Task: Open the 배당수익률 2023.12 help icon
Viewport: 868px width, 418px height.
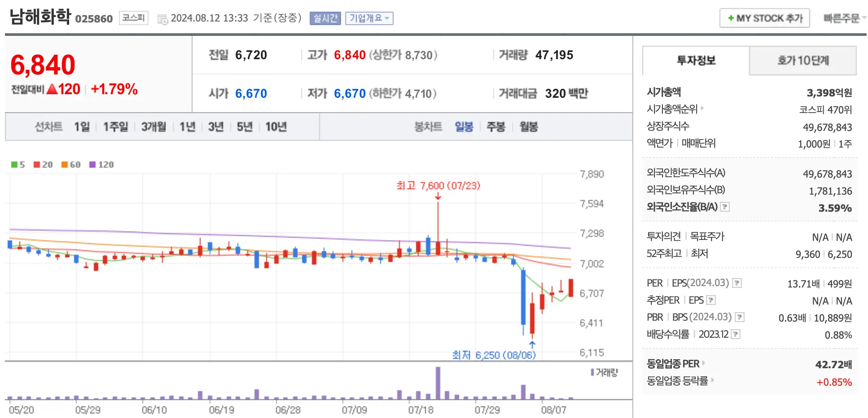Action: [x=736, y=334]
